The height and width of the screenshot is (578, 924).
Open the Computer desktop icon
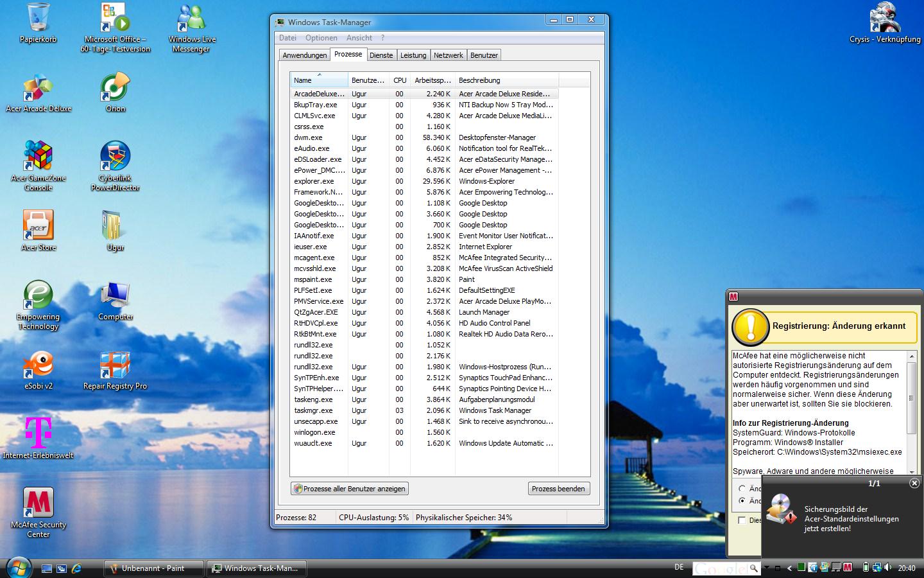tap(116, 301)
